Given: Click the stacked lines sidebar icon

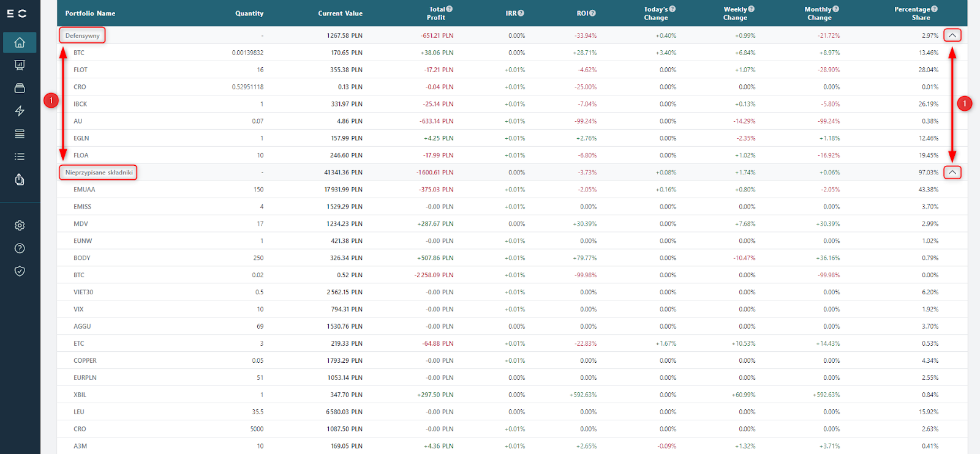Looking at the screenshot, I should (20, 133).
